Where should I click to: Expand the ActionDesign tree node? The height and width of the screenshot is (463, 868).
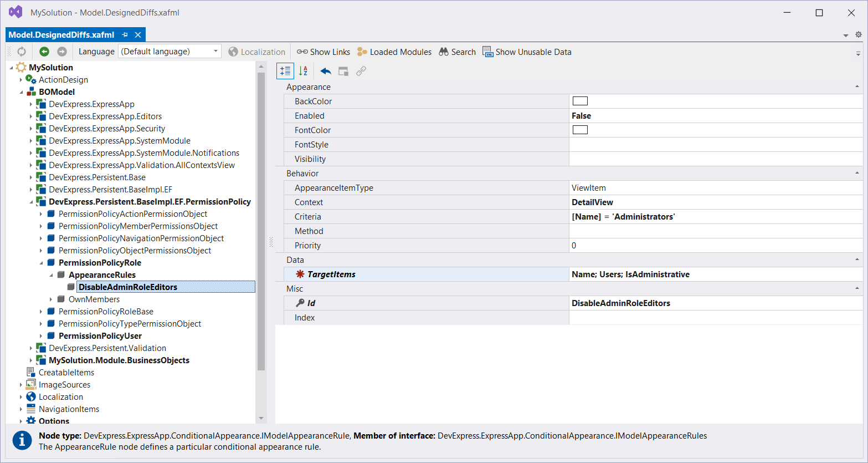tap(21, 80)
